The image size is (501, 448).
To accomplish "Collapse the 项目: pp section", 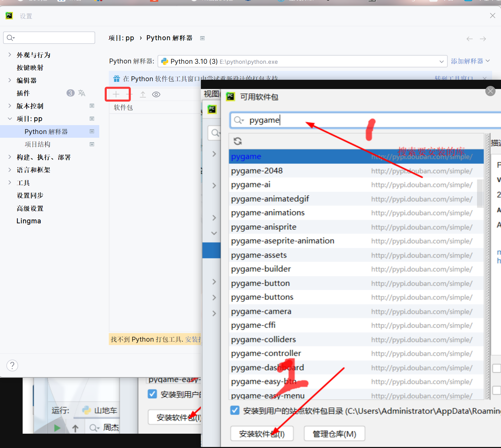I will 10,119.
